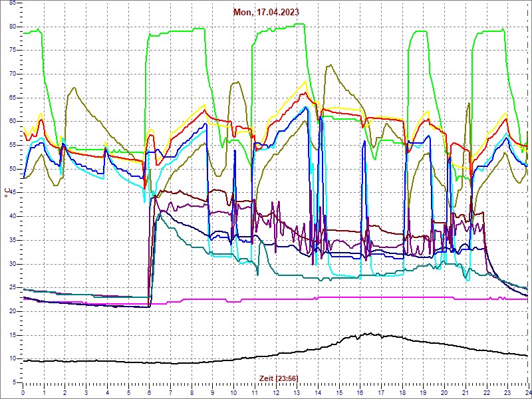Click hour 22 on the time axis
The width and height of the screenshot is (532, 399).
[x=486, y=393]
